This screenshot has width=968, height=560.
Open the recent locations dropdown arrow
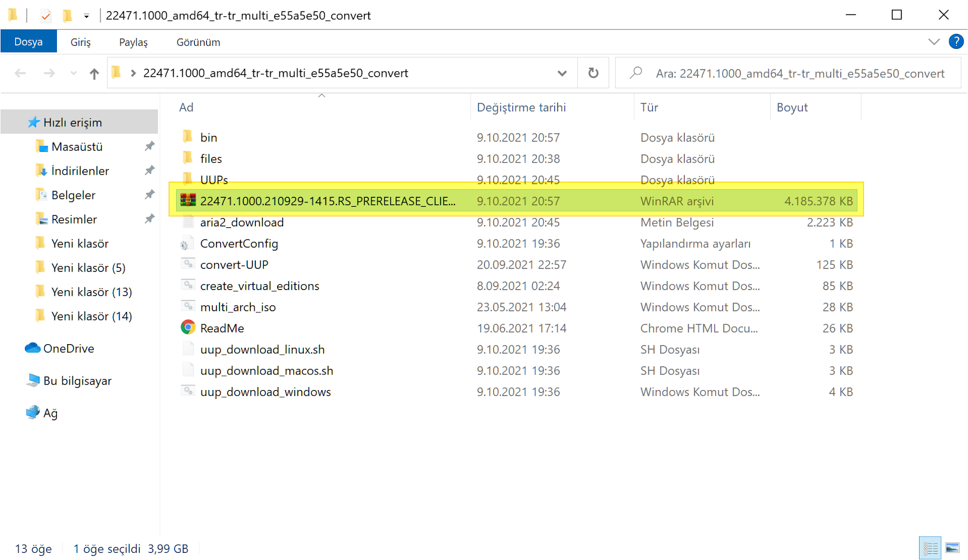coord(73,74)
